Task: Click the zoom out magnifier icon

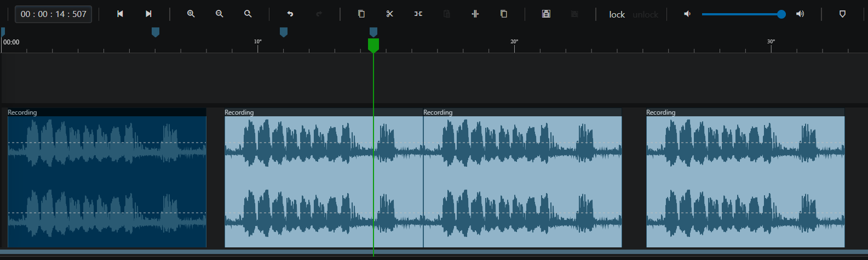Action: [220, 14]
